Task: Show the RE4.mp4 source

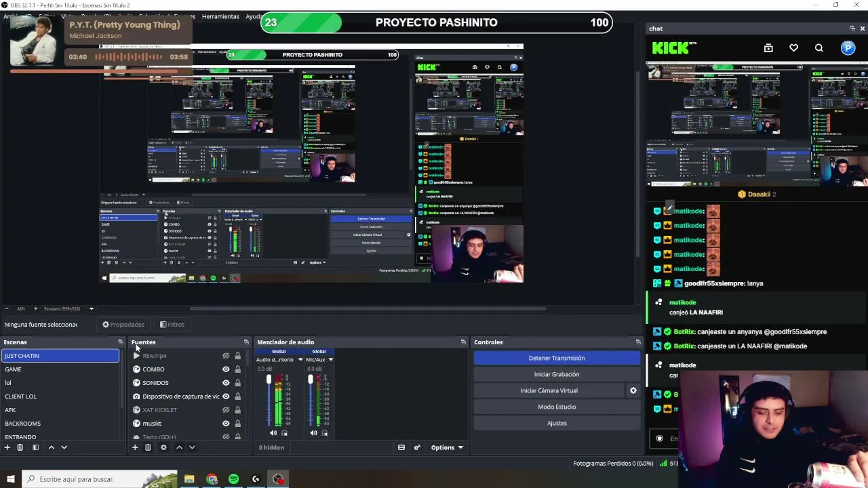Action: point(226,356)
